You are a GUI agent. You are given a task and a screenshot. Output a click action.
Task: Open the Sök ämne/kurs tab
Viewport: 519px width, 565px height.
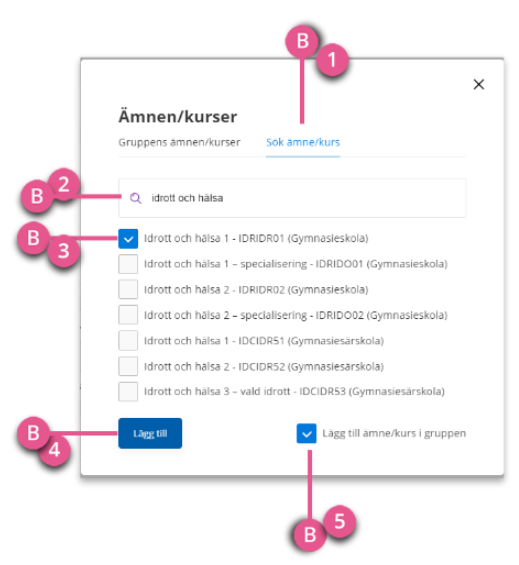click(x=303, y=142)
